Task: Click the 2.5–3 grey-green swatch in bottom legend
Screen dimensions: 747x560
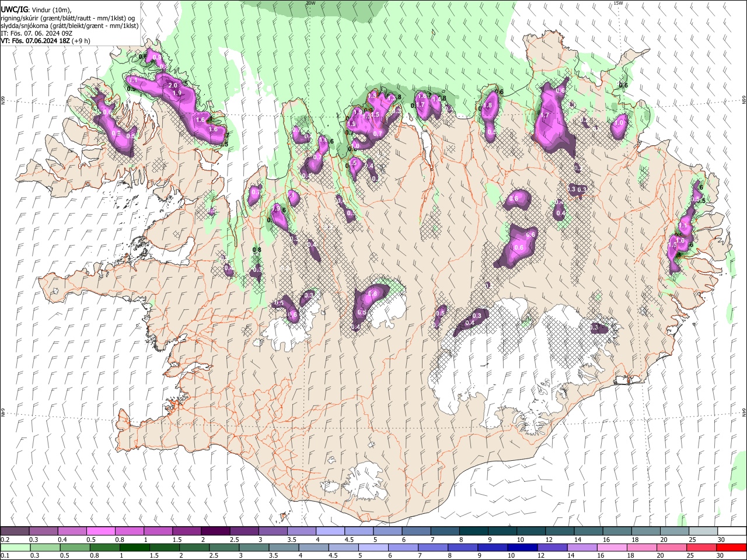Action: point(224,548)
